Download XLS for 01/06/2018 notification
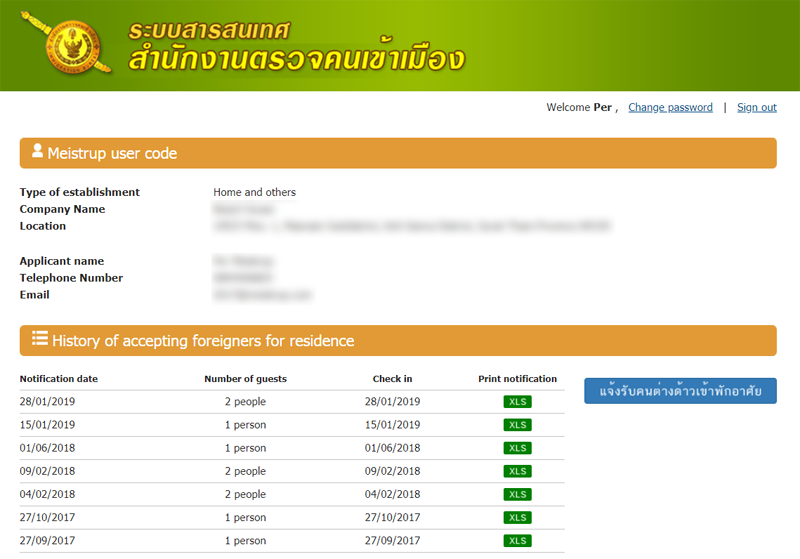The image size is (800, 559). (x=517, y=448)
